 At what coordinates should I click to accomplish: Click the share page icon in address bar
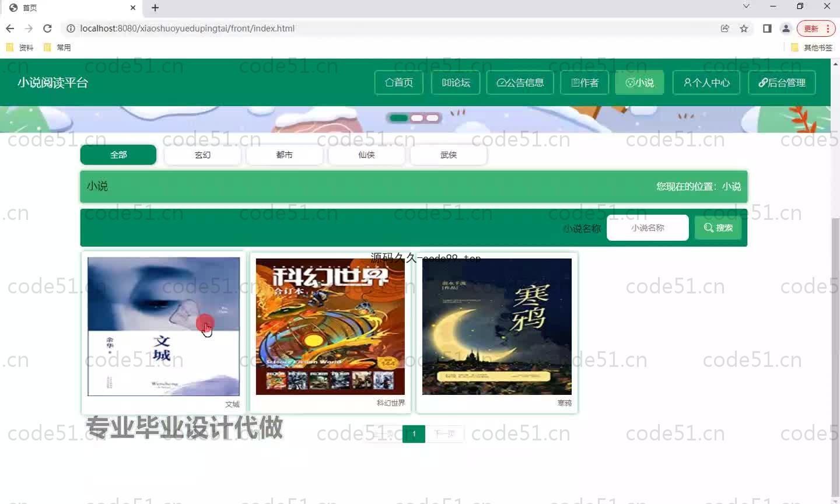[x=725, y=28]
